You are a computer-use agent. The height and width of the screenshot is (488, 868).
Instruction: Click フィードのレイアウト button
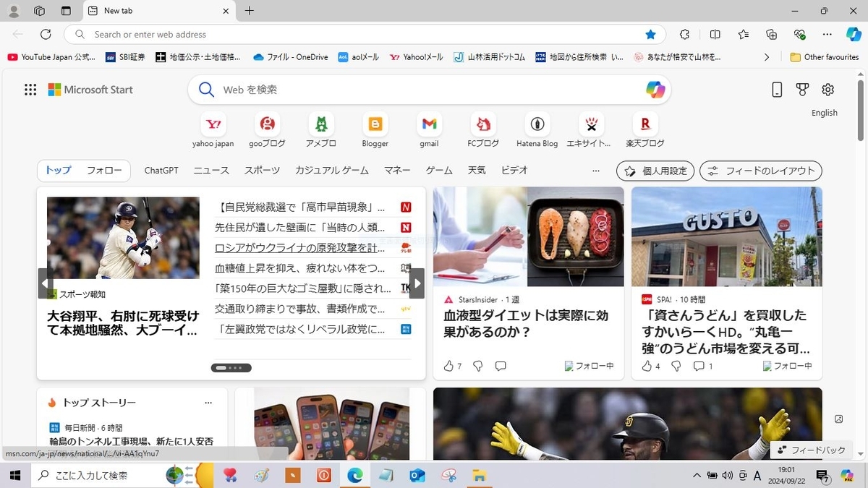tap(761, 171)
